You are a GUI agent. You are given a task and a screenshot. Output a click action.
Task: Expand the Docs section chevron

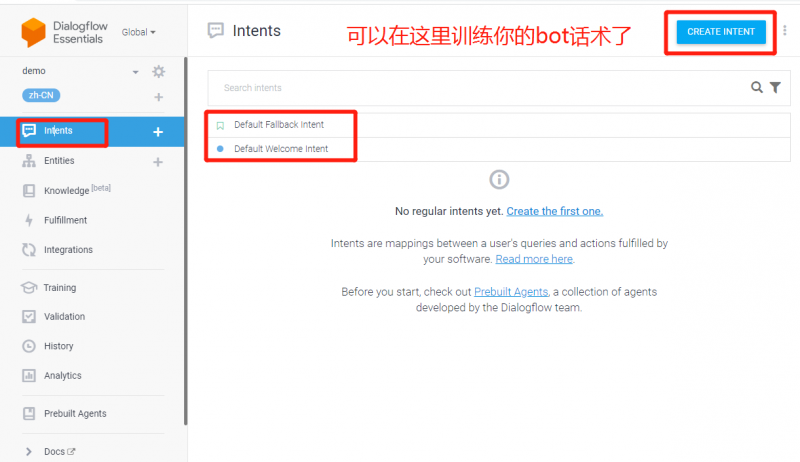pos(29,451)
